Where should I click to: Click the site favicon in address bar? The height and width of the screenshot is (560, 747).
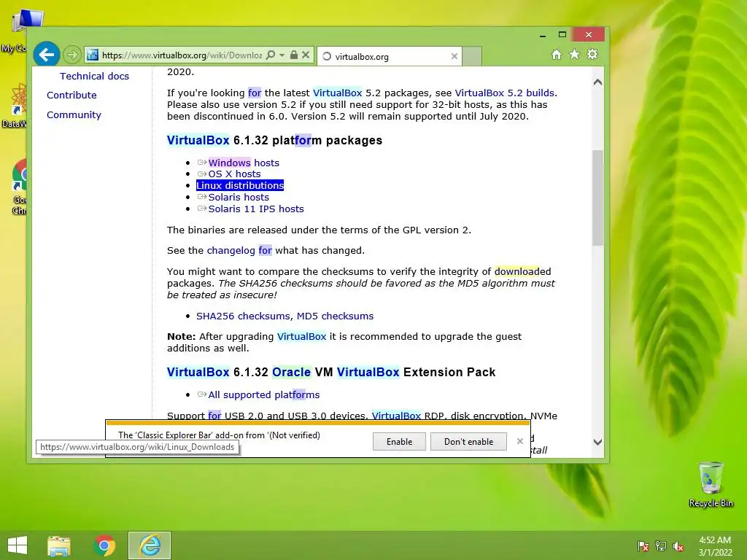point(93,55)
